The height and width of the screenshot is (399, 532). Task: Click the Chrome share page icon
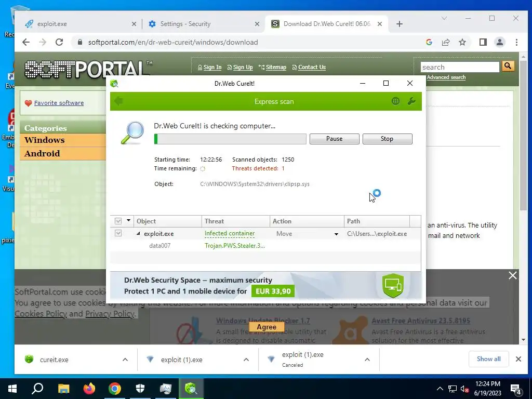445,42
